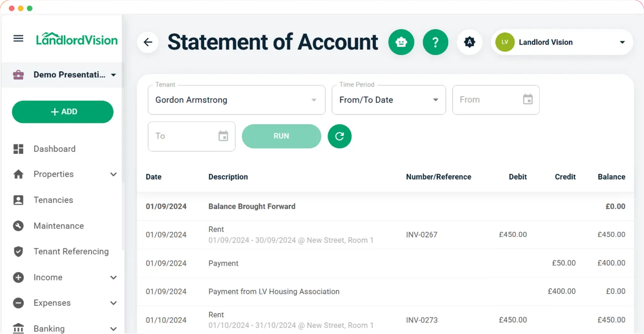The height and width of the screenshot is (334, 644).
Task: Open notifications via the bell icon
Action: [x=469, y=42]
